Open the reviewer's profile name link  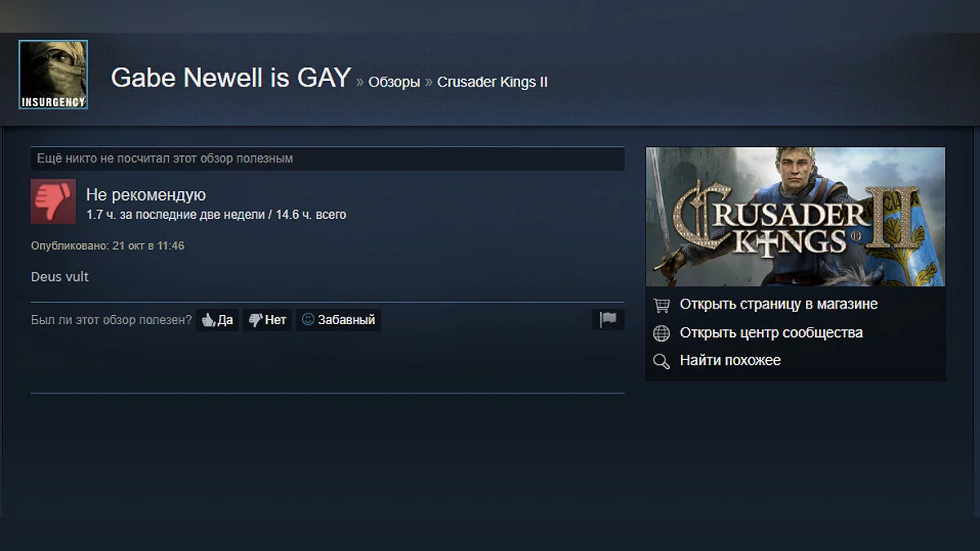[x=231, y=78]
